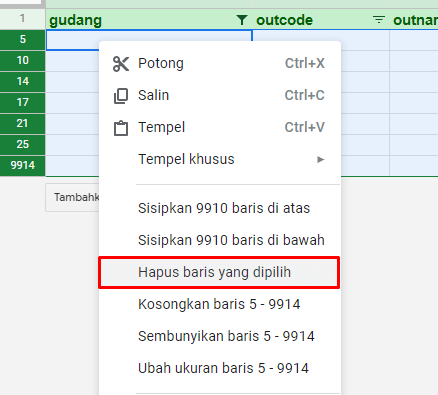Click the Salin copy icon
438x395 pixels.
121,96
